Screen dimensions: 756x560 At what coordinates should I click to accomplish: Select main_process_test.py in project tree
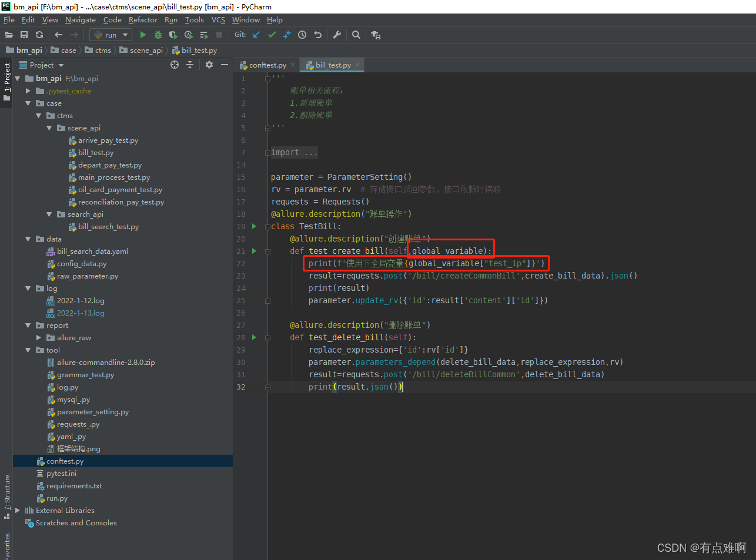click(114, 177)
